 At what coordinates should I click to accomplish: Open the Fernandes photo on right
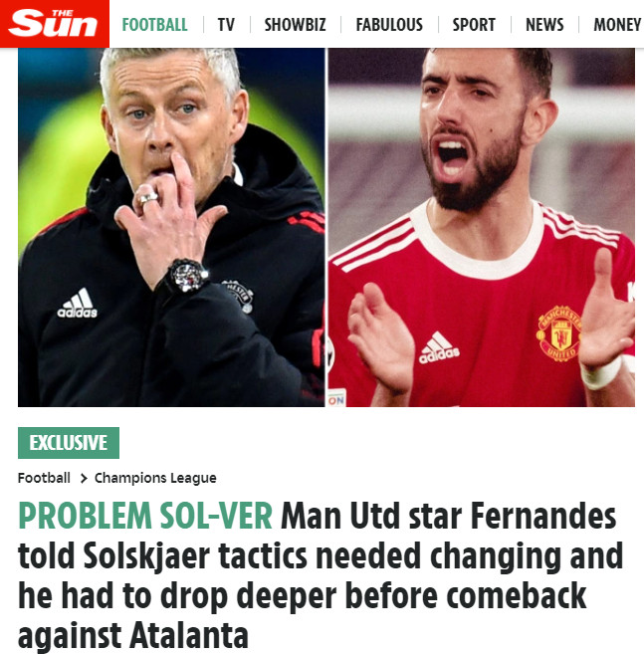pyautogui.click(x=482, y=227)
